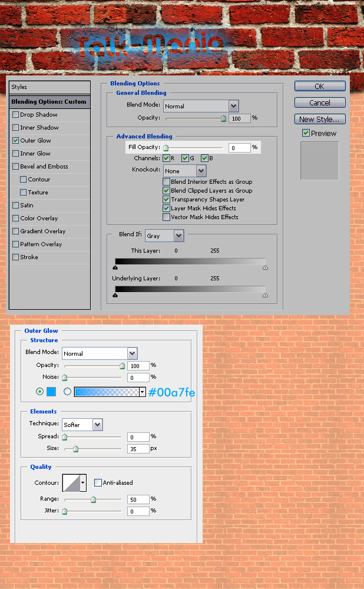The height and width of the screenshot is (589, 364).
Task: Click the Noise value field
Action: 138,378
